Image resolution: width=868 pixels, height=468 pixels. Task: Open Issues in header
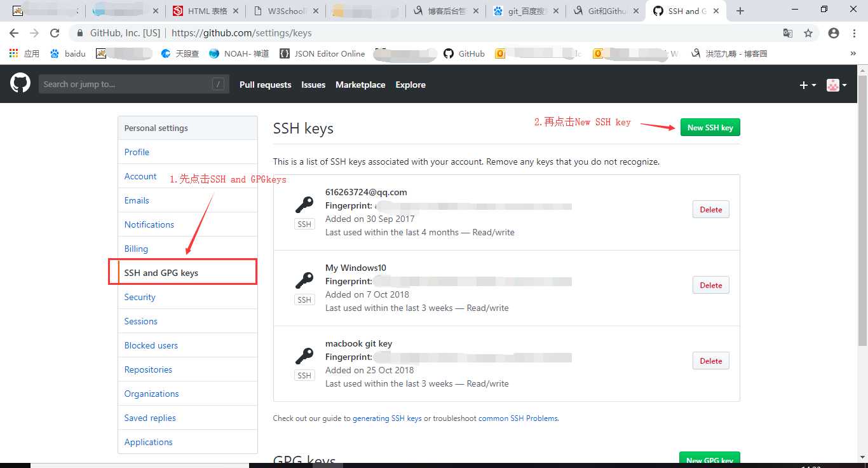(x=313, y=85)
